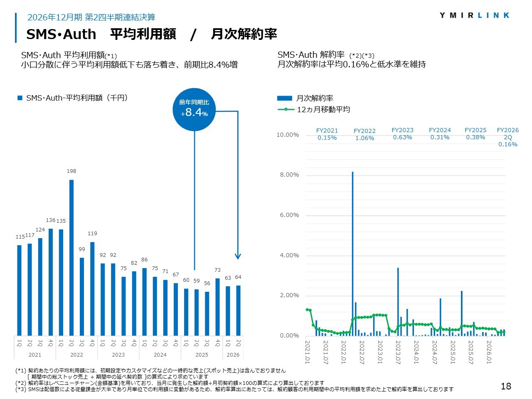The width and height of the screenshot is (532, 399).
Task: Select the blue circle showing 前年同期比 +8.4%
Action: pos(194,109)
